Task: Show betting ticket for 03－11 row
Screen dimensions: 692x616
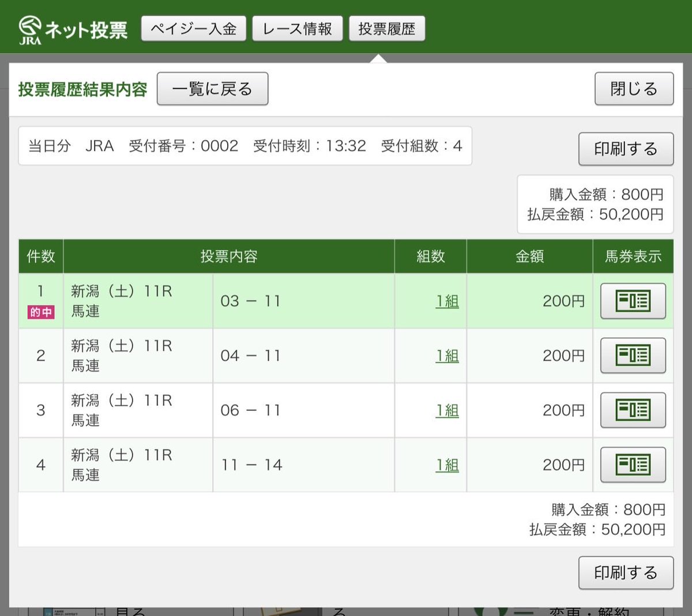Action: click(633, 301)
